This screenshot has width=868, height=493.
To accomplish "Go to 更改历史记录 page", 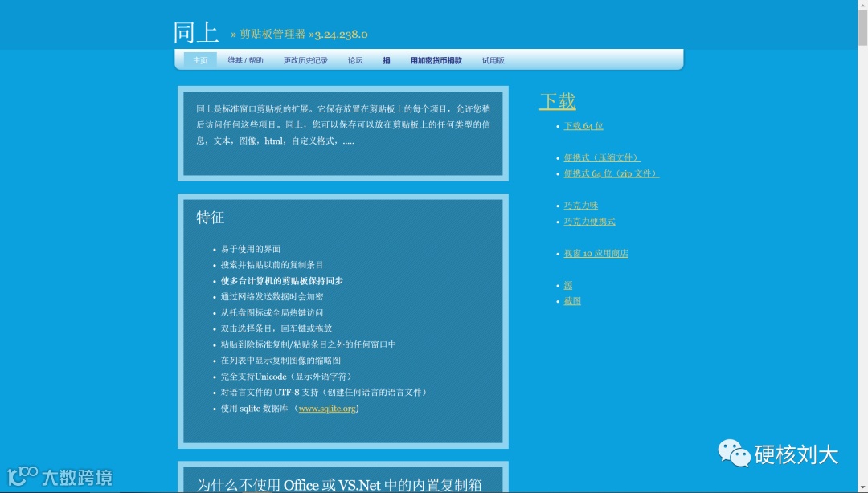I will (305, 60).
